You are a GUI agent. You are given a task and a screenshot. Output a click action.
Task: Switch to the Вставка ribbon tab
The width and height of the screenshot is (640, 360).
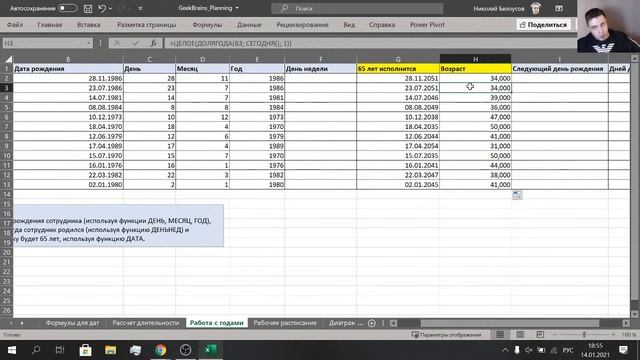[x=89, y=25]
